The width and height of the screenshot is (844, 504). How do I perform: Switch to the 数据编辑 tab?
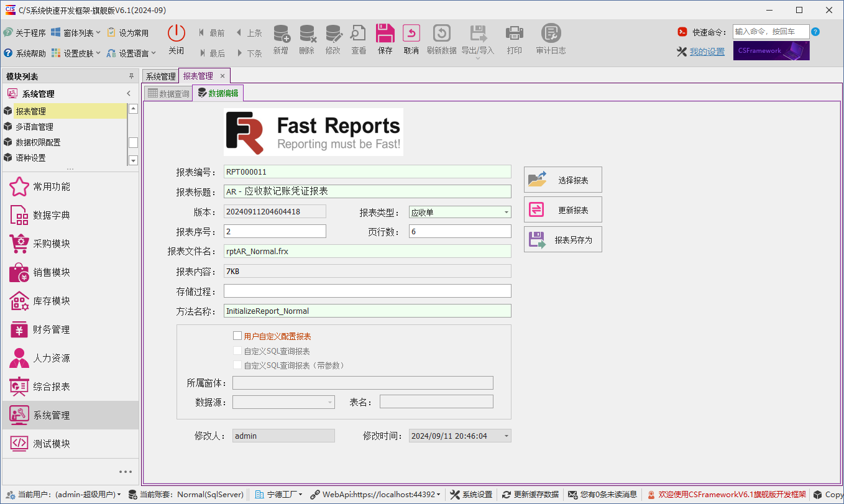tap(218, 93)
